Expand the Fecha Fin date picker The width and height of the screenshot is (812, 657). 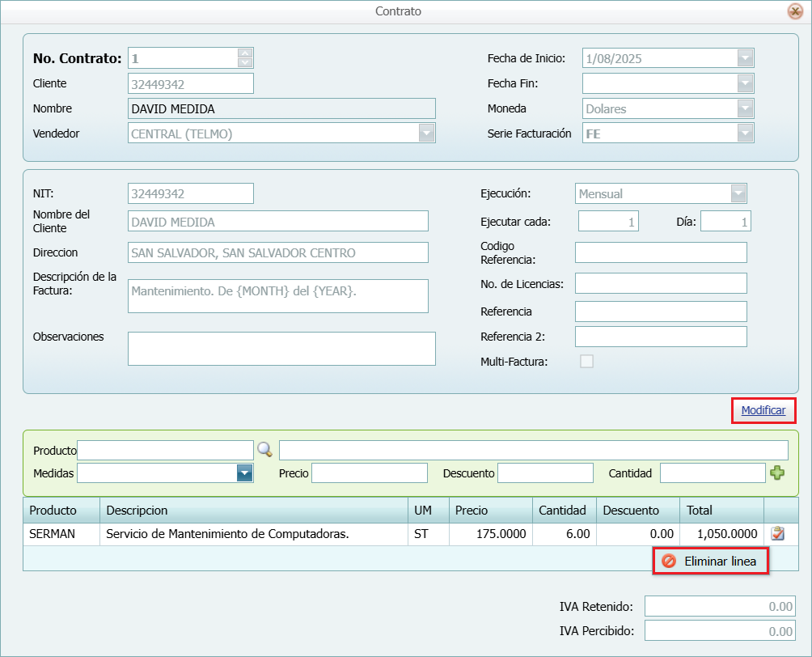745,83
